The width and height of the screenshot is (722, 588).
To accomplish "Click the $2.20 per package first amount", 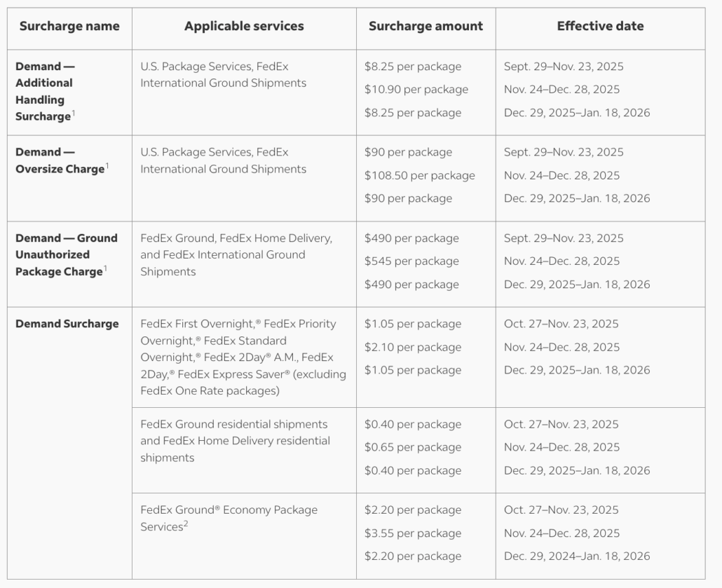I will (x=412, y=510).
